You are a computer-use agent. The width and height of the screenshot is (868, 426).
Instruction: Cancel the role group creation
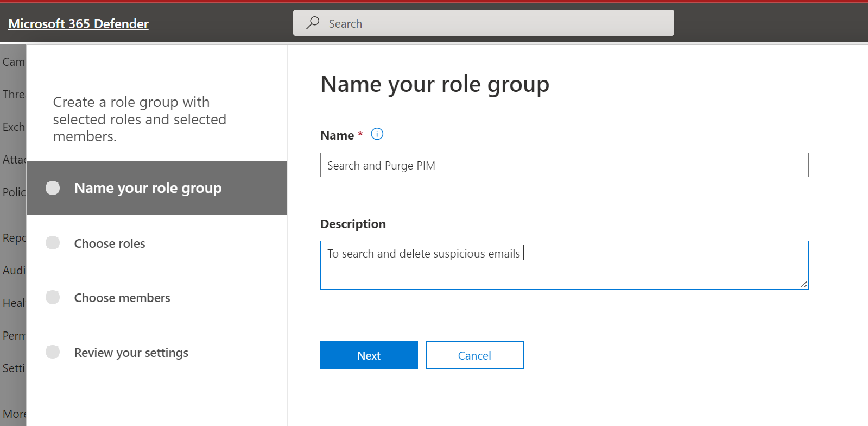(474, 355)
